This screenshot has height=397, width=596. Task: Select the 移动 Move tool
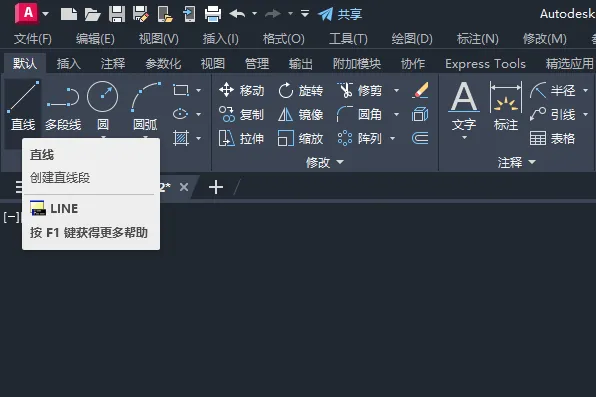tap(241, 91)
